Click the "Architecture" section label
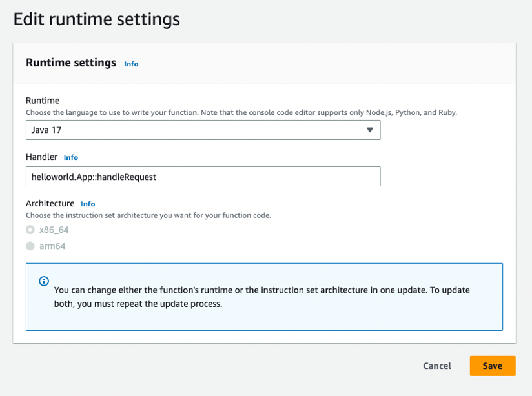The width and height of the screenshot is (532, 396). [50, 203]
